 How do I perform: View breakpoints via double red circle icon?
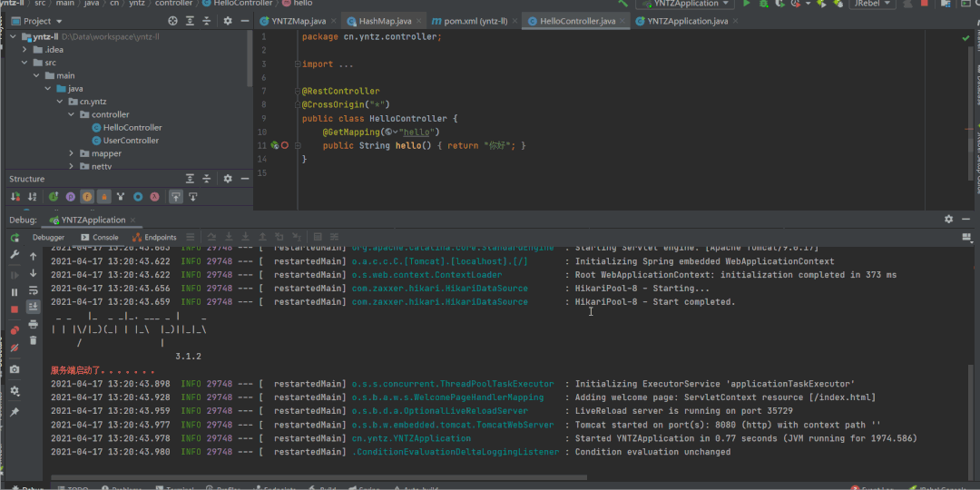point(15,330)
